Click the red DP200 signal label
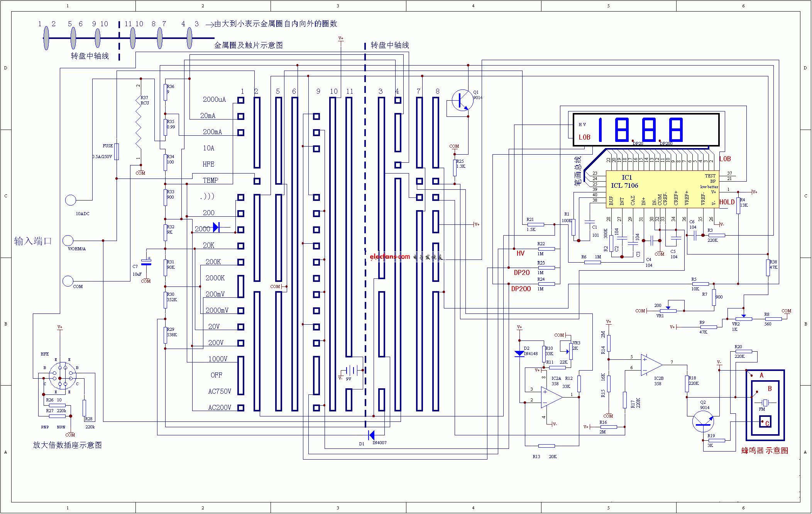The image size is (812, 514). coord(521,289)
